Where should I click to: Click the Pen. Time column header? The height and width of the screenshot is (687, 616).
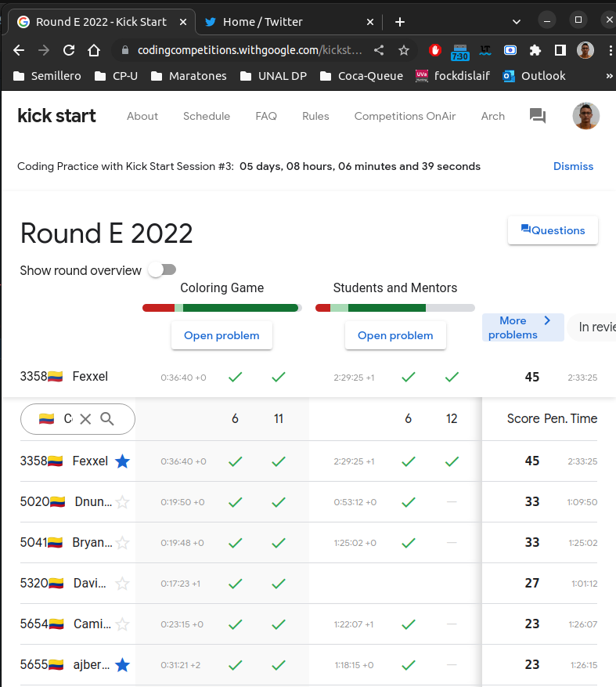coord(571,419)
